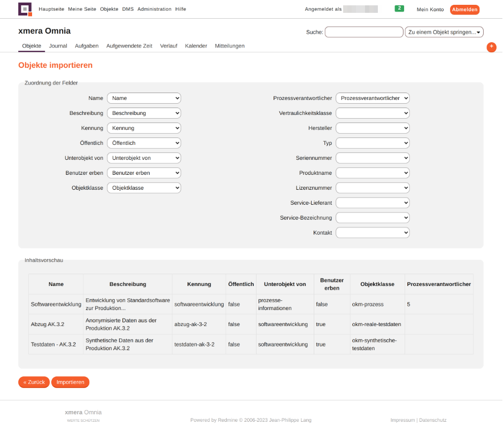Click the Hilfe menu item
Screen dimensions: 504x433
pos(181,10)
